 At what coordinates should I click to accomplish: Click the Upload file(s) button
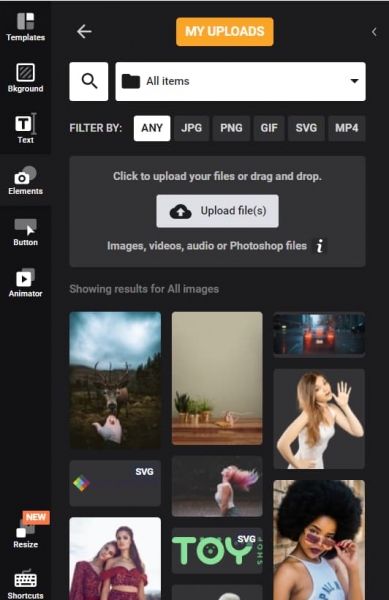point(217,211)
